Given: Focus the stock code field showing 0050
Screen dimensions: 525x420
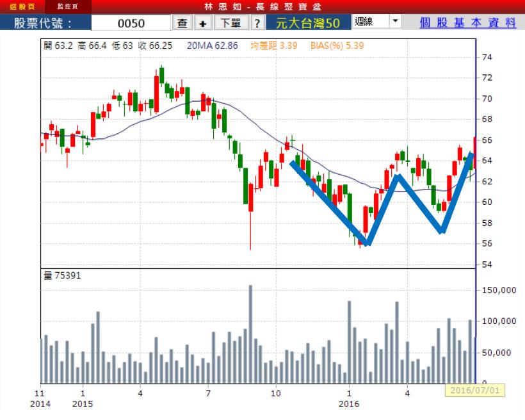Looking at the screenshot, I should click(131, 23).
